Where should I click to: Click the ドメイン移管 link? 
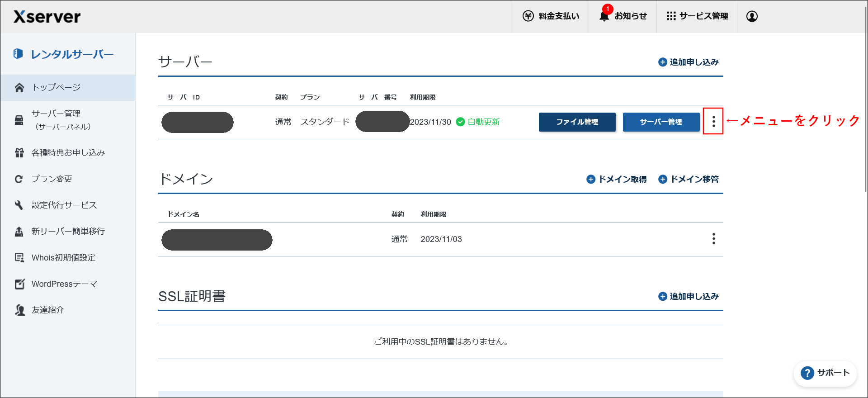pos(689,179)
